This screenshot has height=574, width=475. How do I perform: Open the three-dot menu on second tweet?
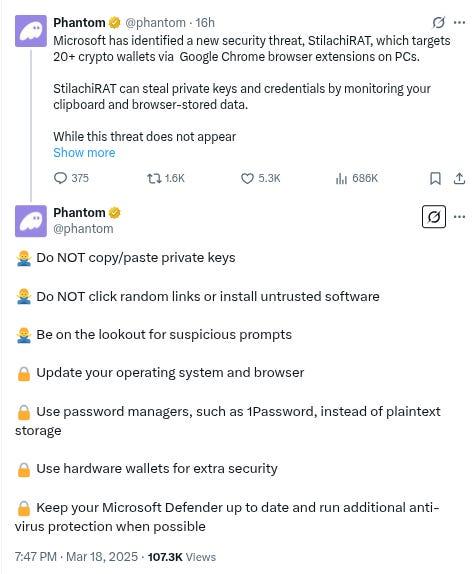tap(459, 217)
